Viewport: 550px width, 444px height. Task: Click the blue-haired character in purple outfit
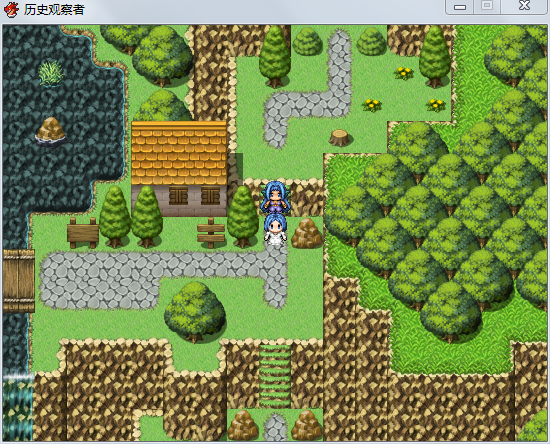[275, 197]
